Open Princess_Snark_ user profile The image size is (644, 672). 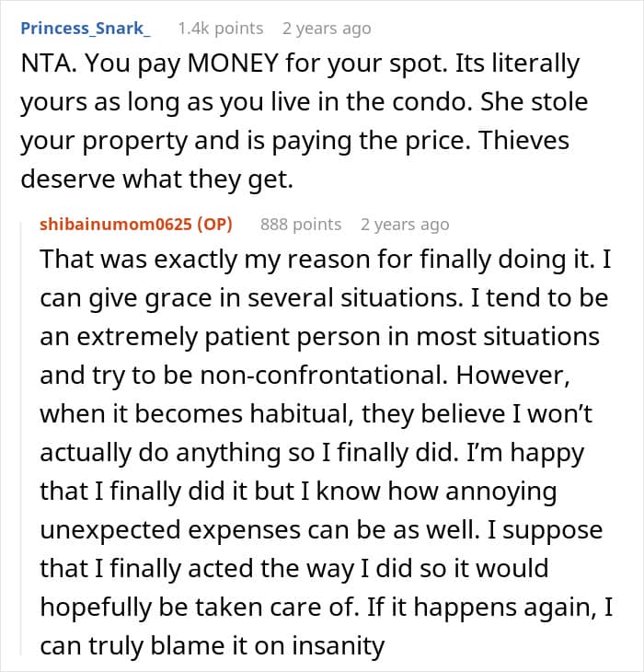click(85, 29)
